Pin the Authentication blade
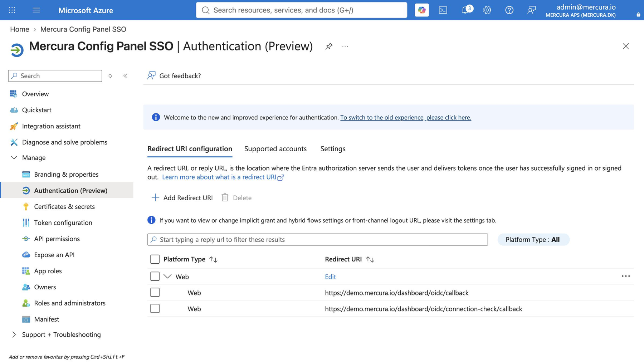Screen dimensions: 644x362 click(x=329, y=46)
